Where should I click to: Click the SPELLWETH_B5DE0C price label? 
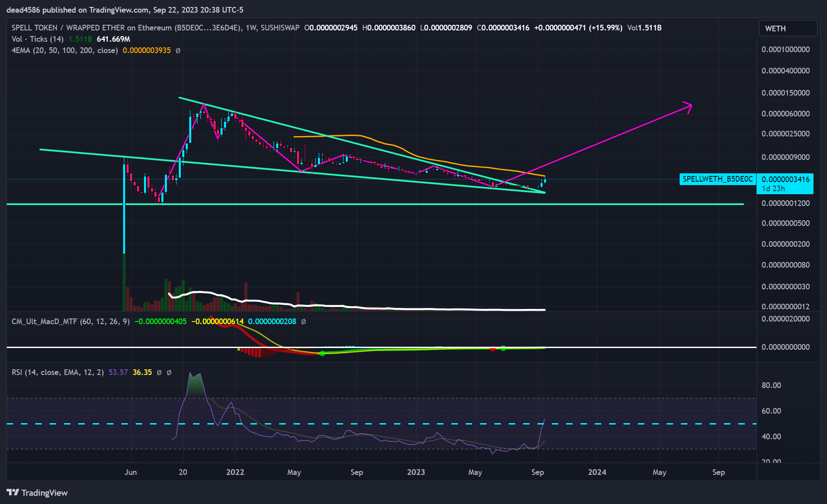pyautogui.click(x=717, y=179)
